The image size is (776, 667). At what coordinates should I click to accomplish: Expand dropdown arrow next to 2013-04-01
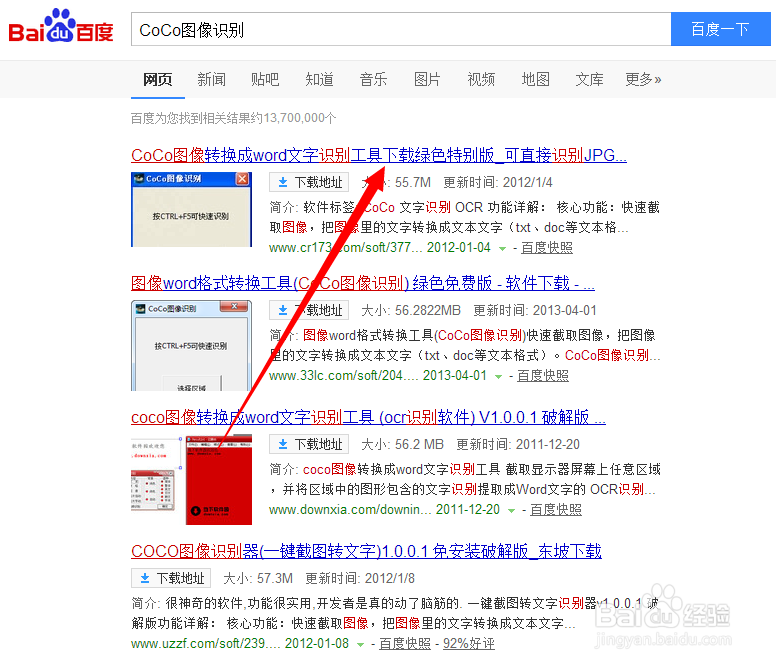point(498,377)
